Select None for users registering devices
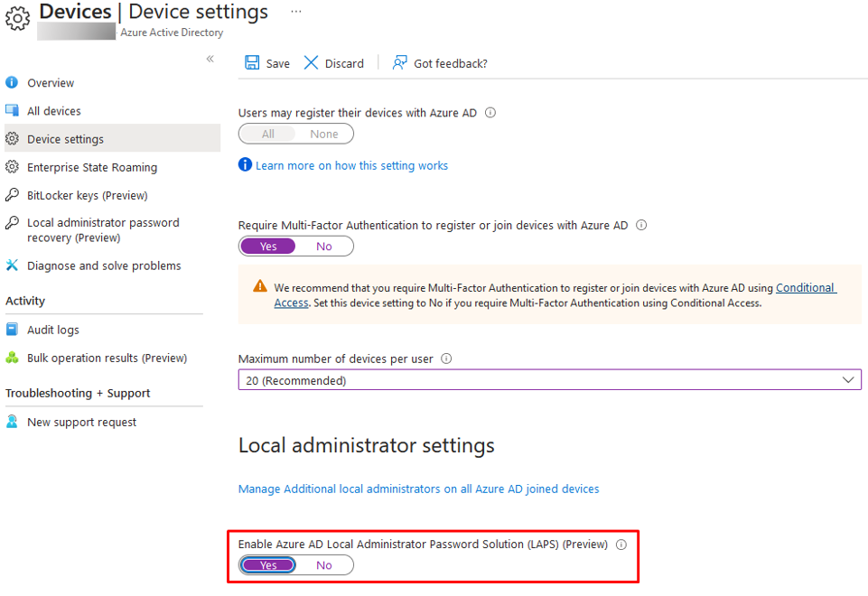Viewport: 868px width, 596px height. [324, 134]
